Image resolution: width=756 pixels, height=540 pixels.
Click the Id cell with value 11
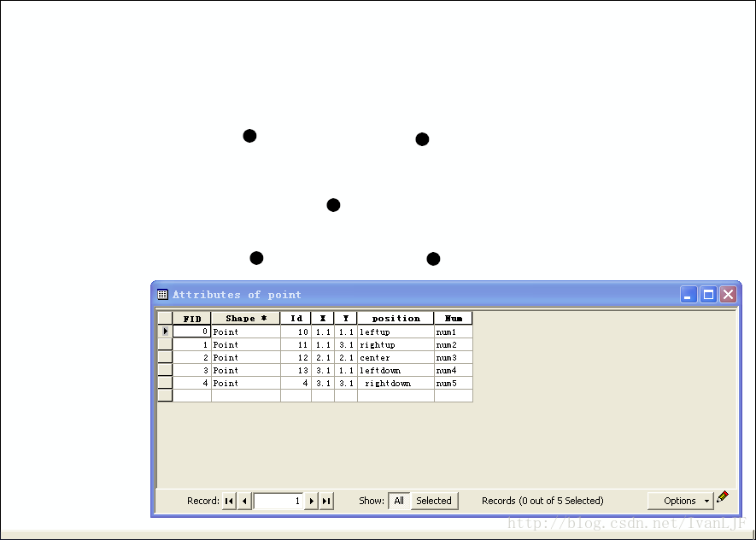(x=296, y=344)
